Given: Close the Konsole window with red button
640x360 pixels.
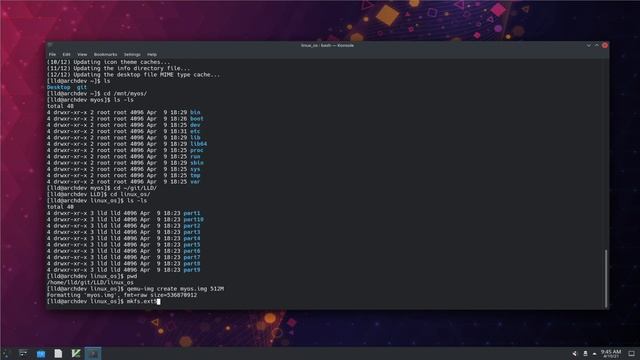Looking at the screenshot, I should click(x=605, y=45).
